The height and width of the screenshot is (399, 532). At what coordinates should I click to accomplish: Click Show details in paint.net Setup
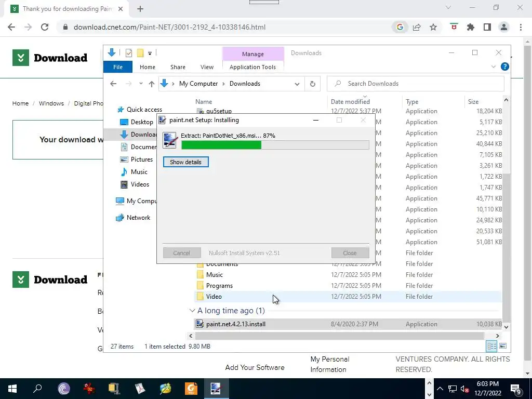185,162
